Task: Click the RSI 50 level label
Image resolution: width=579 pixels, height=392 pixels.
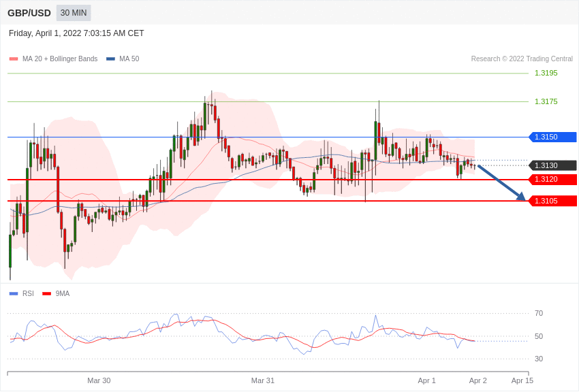Action: [x=539, y=336]
